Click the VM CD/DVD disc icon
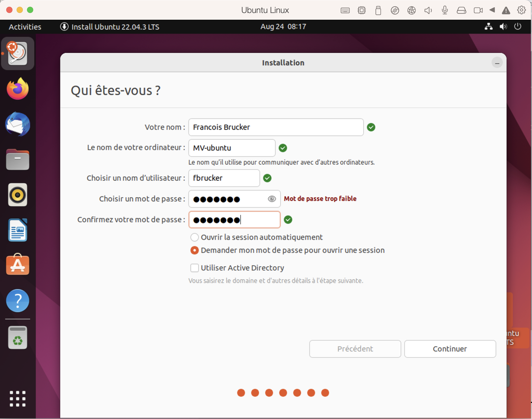 [395, 10]
